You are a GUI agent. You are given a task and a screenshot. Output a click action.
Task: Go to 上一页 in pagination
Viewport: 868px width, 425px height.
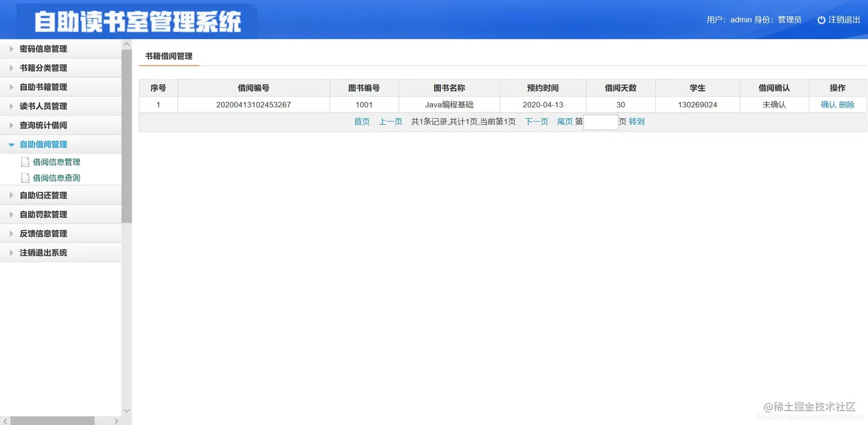(390, 122)
